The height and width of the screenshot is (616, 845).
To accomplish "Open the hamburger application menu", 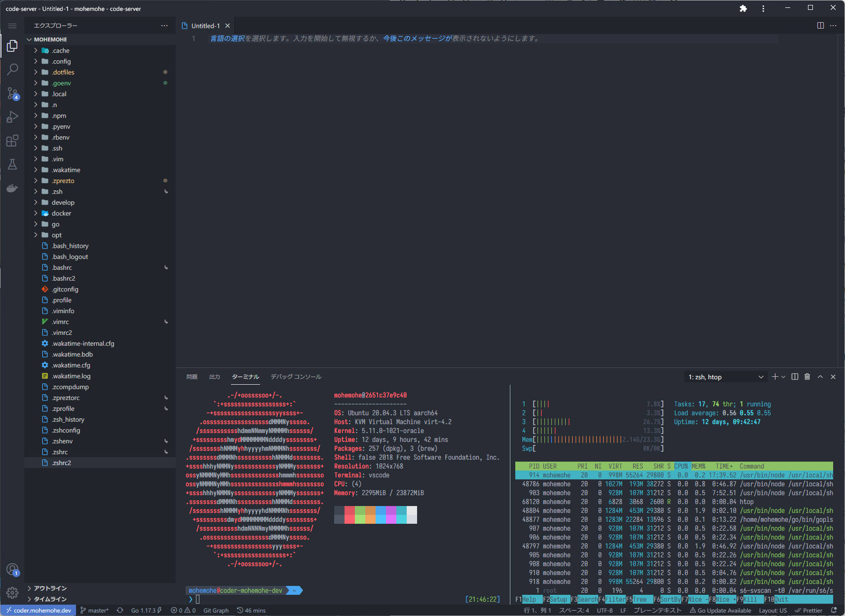I will 12,26.
